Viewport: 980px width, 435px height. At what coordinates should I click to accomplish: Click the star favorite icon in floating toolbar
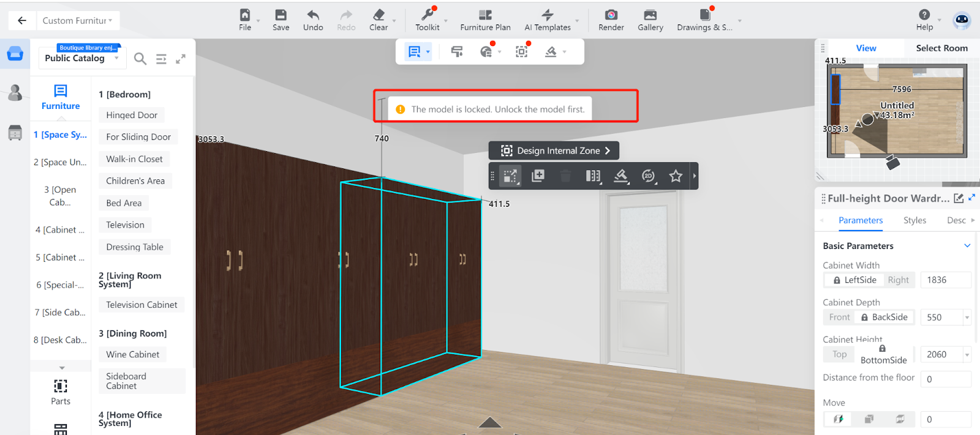pyautogui.click(x=676, y=176)
